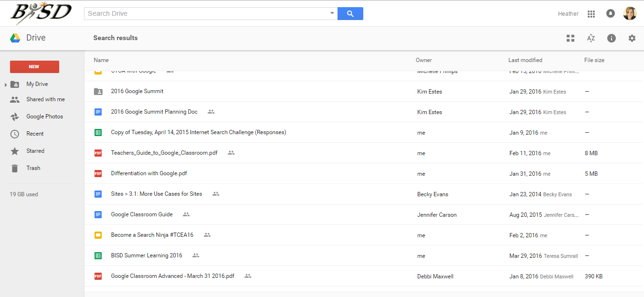Click owner Debbi Maxwell in Owner column
Screen dimensions: 644x297
click(435, 276)
